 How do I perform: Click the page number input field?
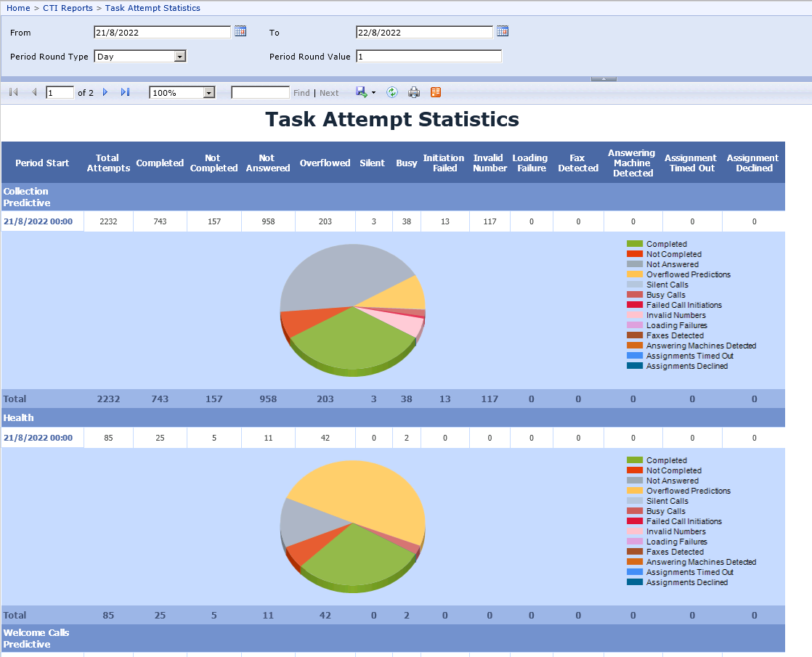[x=60, y=92]
